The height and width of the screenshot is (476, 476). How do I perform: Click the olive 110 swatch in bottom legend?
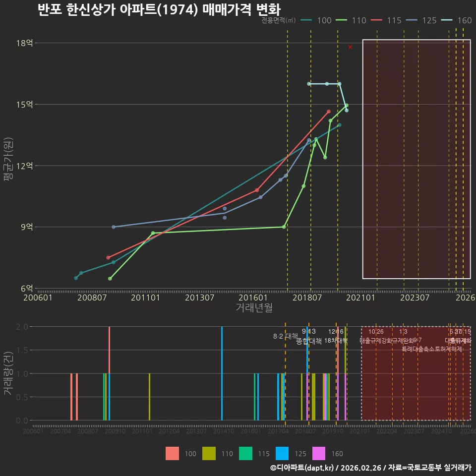[209, 454]
